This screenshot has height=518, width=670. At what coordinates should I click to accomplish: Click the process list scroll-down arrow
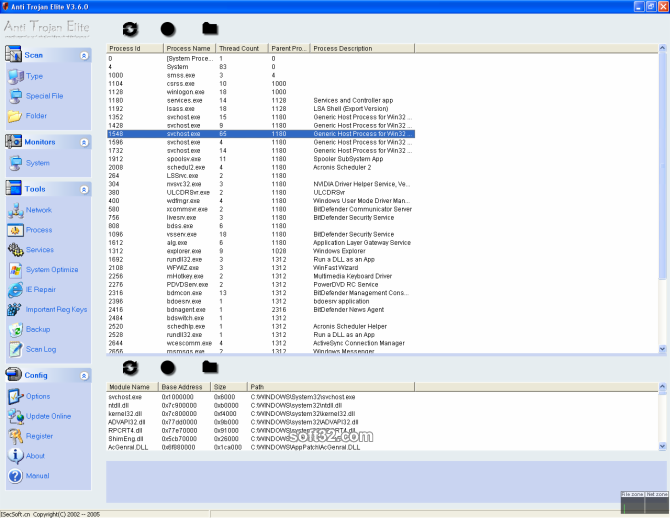[x=662, y=349]
